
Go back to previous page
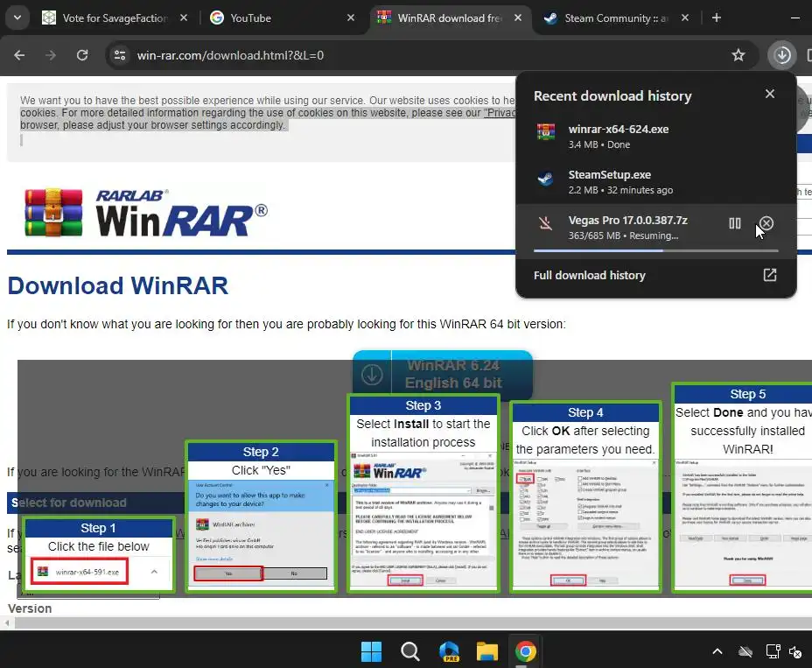pos(19,55)
